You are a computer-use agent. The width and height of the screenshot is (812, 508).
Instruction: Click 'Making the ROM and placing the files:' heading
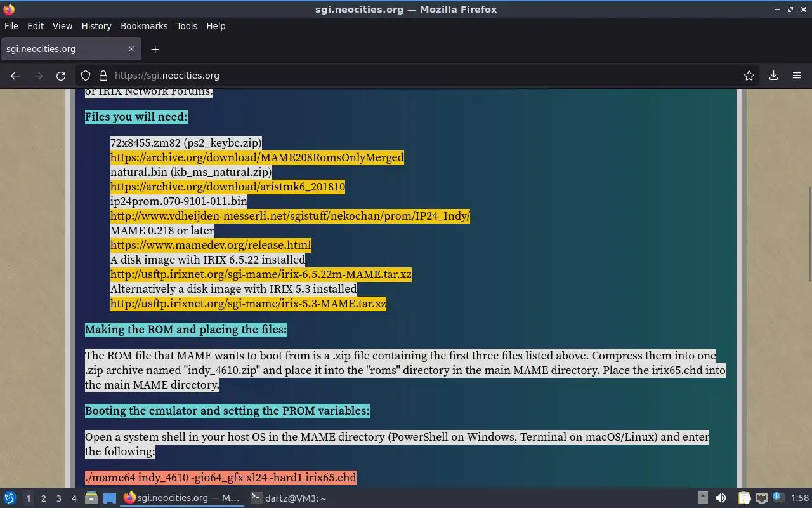coord(186,330)
